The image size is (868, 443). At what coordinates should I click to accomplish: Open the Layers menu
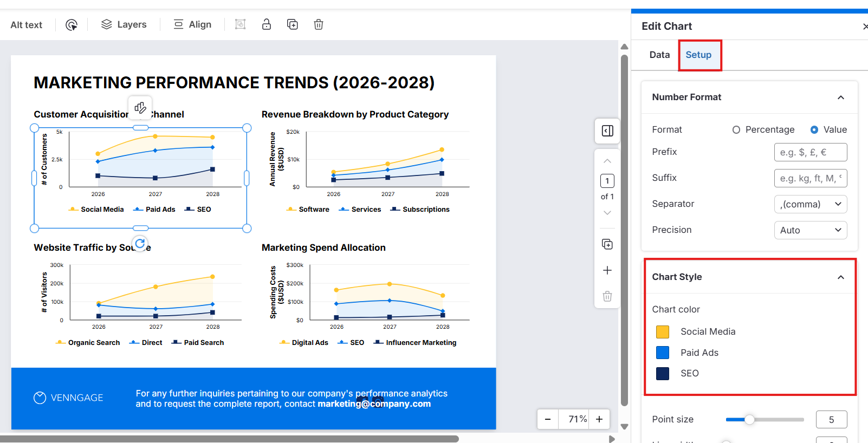(124, 24)
